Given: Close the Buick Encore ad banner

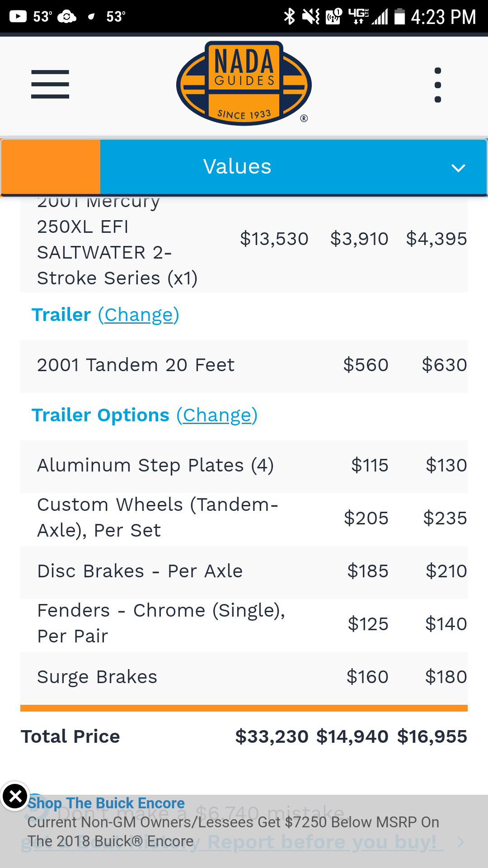Looking at the screenshot, I should [15, 796].
